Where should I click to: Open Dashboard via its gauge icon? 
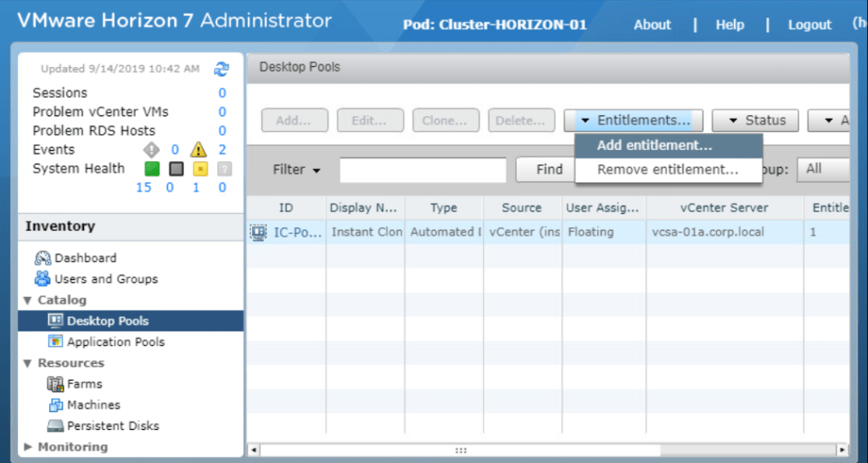[42, 258]
